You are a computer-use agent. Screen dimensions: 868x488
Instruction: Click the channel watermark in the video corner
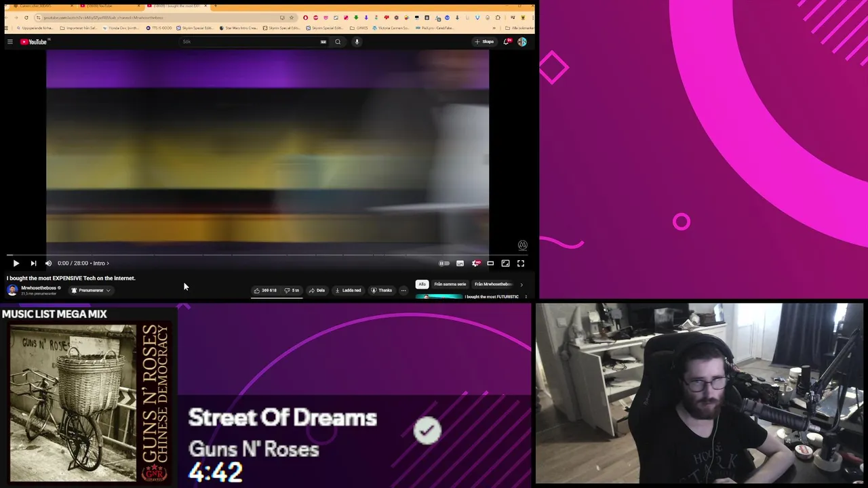tap(522, 245)
